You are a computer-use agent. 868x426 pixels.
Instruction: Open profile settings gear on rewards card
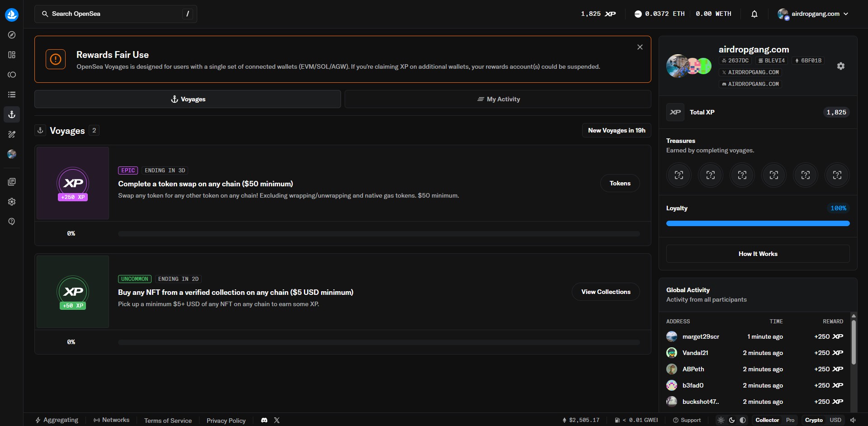tap(841, 66)
